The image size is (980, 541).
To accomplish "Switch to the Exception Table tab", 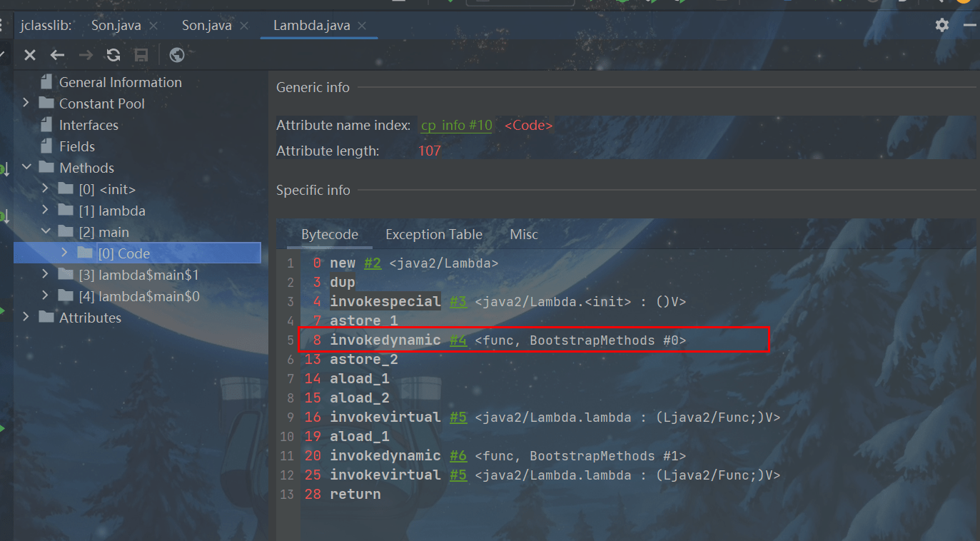I will [x=433, y=235].
